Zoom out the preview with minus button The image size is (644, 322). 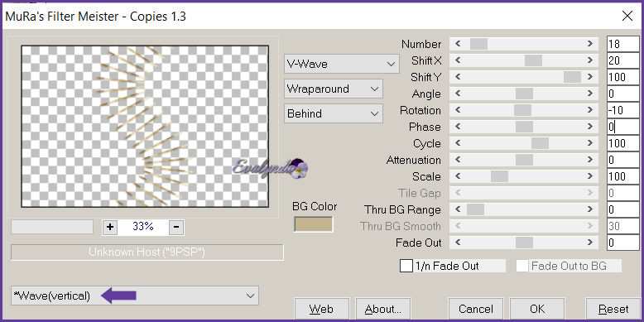tap(176, 227)
